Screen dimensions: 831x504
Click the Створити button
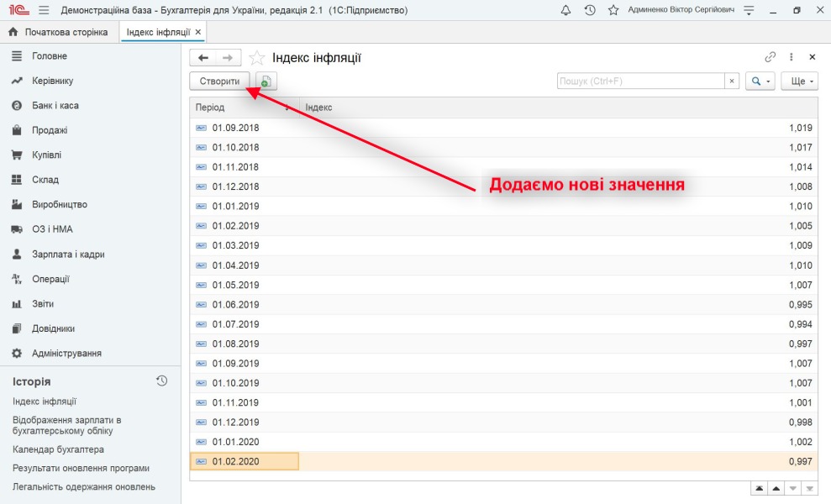click(x=219, y=81)
